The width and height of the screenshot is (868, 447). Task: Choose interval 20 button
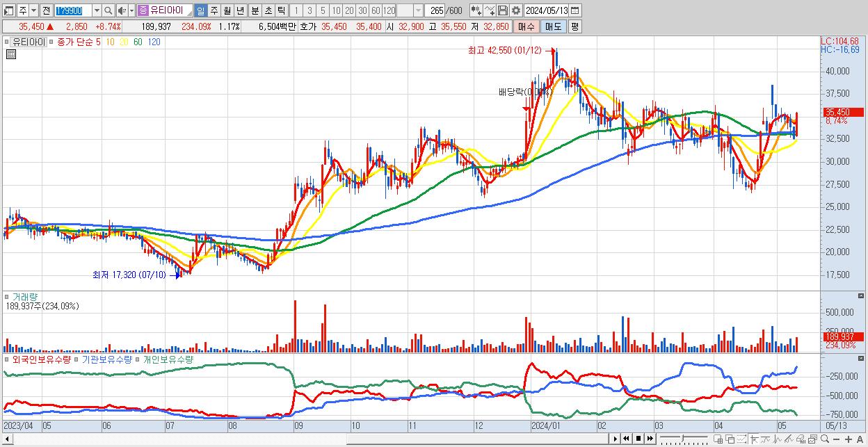click(x=349, y=10)
